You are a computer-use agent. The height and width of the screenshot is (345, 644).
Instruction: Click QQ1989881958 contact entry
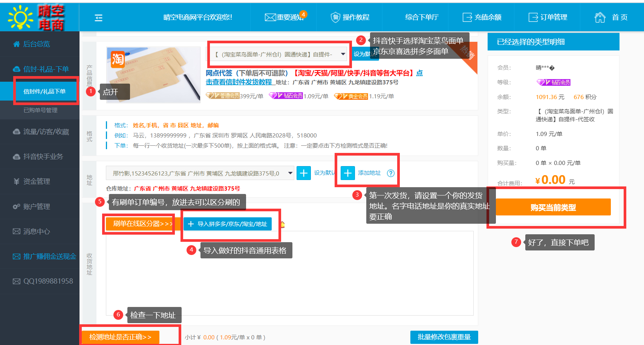click(x=48, y=281)
